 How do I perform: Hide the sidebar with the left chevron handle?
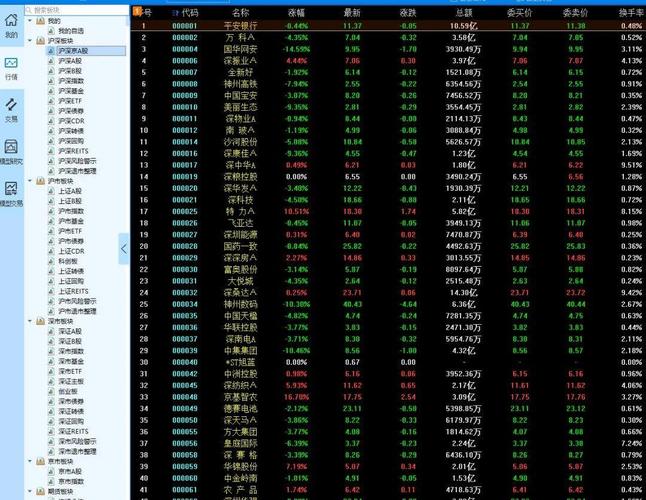pyautogui.click(x=124, y=249)
